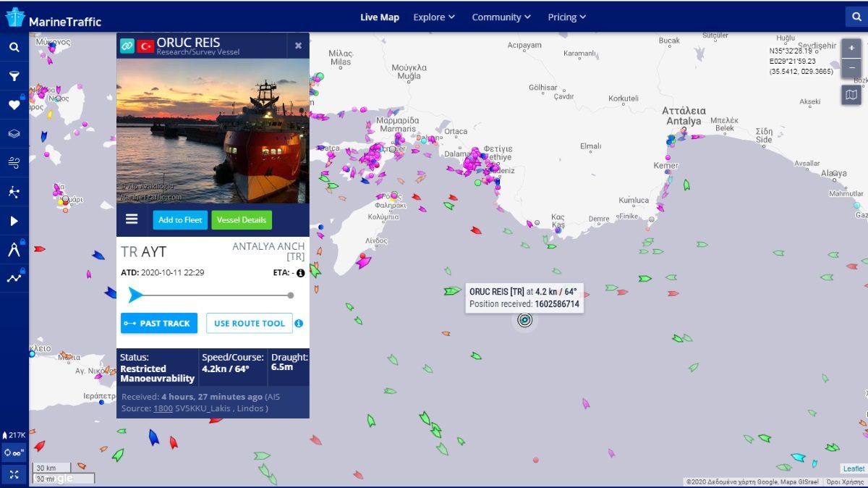Click the play button in sidebar
This screenshot has height=488, width=868.
tap(14, 221)
